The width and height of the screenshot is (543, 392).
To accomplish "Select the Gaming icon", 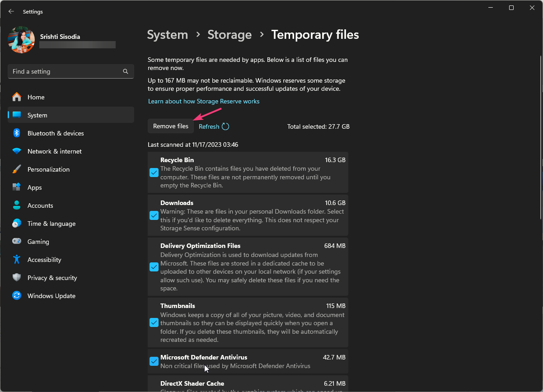I will [16, 241].
